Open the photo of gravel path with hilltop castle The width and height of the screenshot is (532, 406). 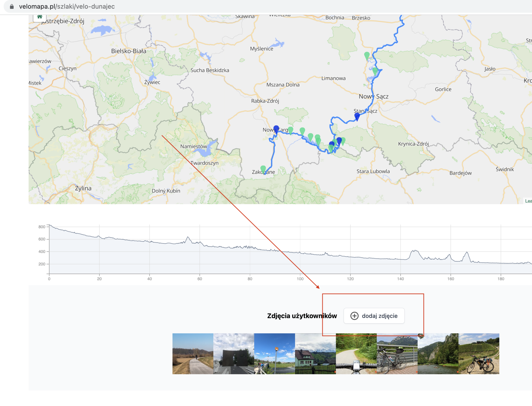click(193, 354)
